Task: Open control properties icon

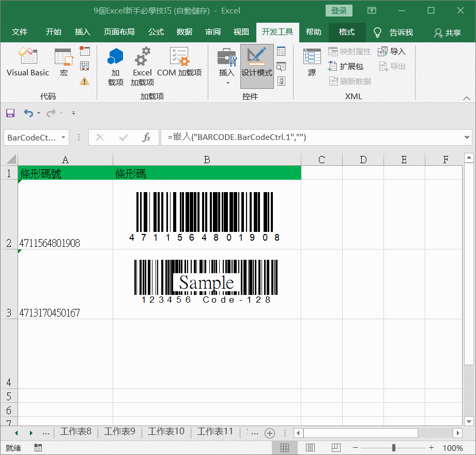Action: [281, 51]
